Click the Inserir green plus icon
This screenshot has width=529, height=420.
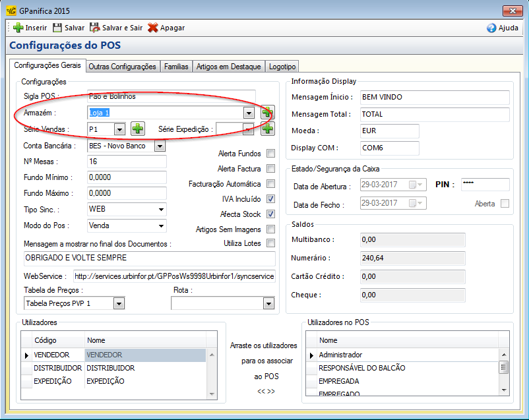coord(18,28)
